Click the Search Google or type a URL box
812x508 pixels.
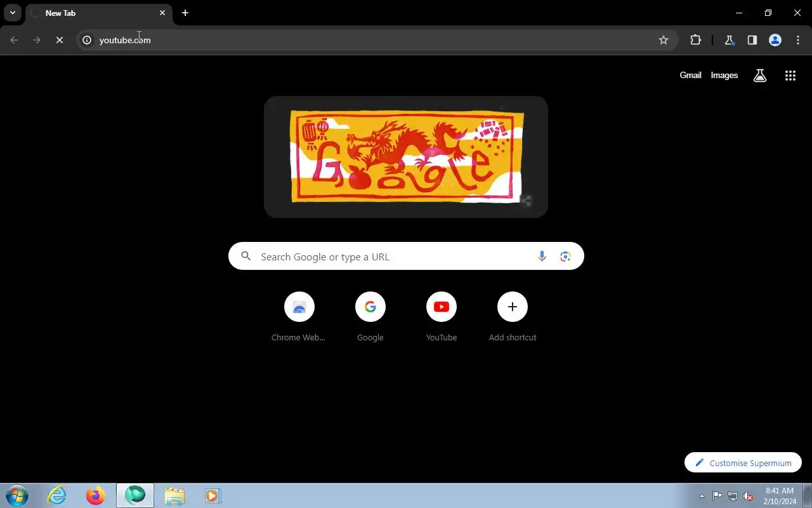[406, 256]
